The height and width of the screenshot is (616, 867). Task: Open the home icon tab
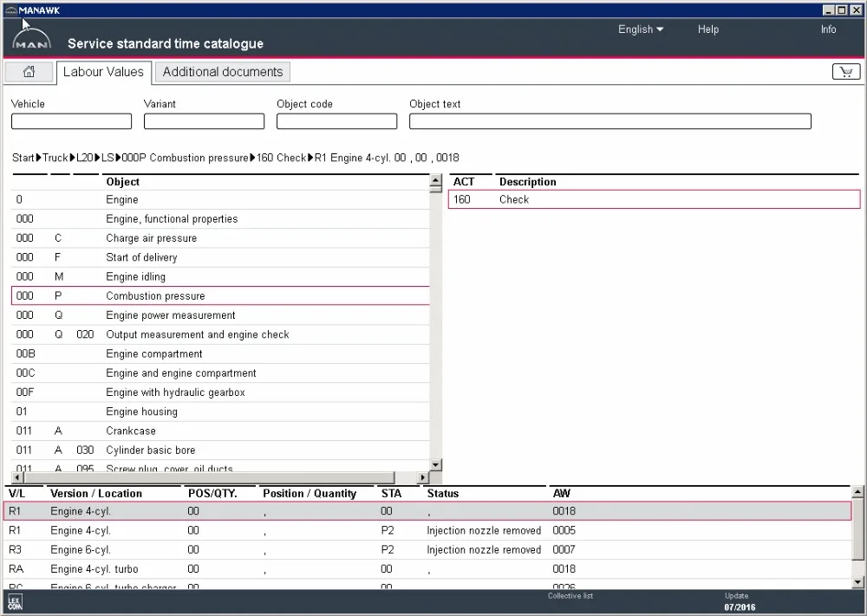tap(29, 72)
